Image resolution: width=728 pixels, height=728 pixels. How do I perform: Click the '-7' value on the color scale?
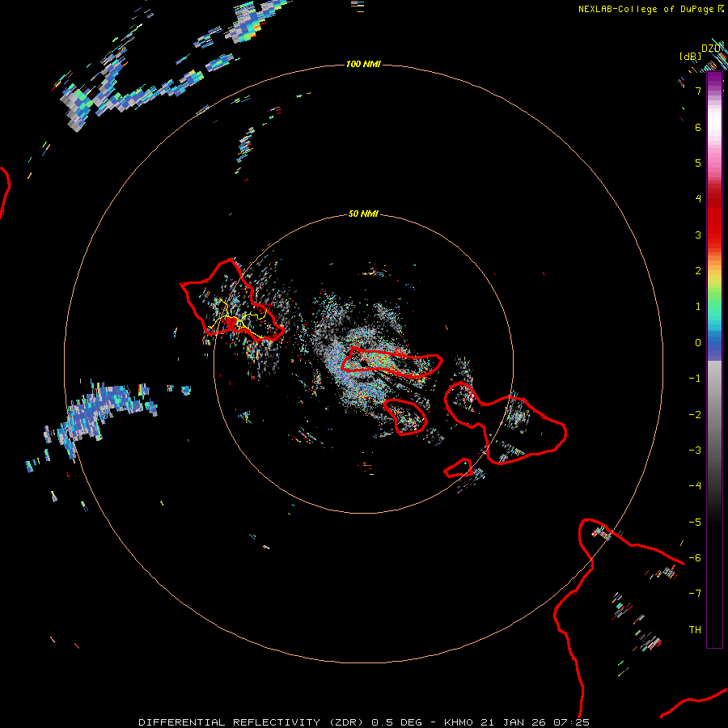pos(695,594)
